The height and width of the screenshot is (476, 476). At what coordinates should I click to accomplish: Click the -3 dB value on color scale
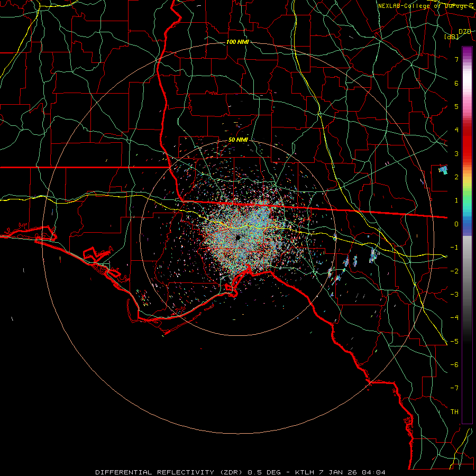[x=454, y=295]
